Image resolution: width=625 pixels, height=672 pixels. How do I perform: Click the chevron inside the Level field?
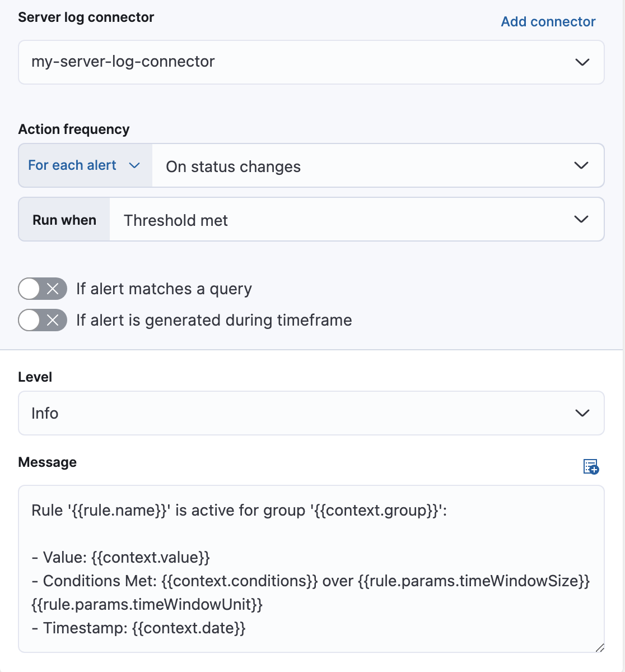point(582,413)
